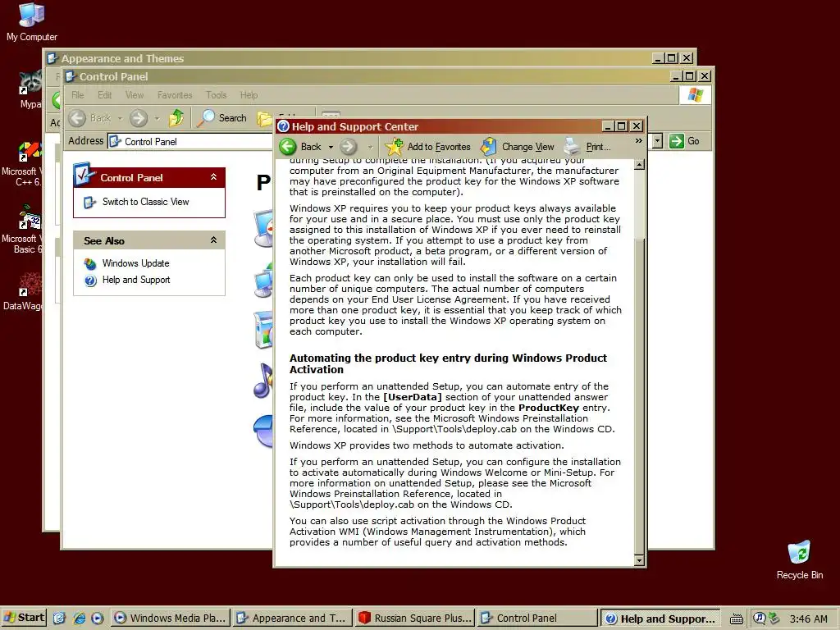Click the Folders icon in Control Panel toolbar

265,118
